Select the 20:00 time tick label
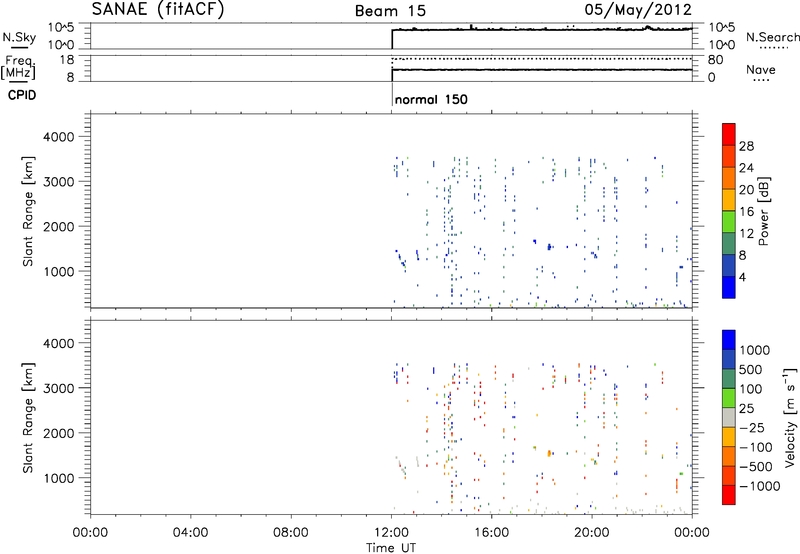The height and width of the screenshot is (554, 800). [x=592, y=533]
